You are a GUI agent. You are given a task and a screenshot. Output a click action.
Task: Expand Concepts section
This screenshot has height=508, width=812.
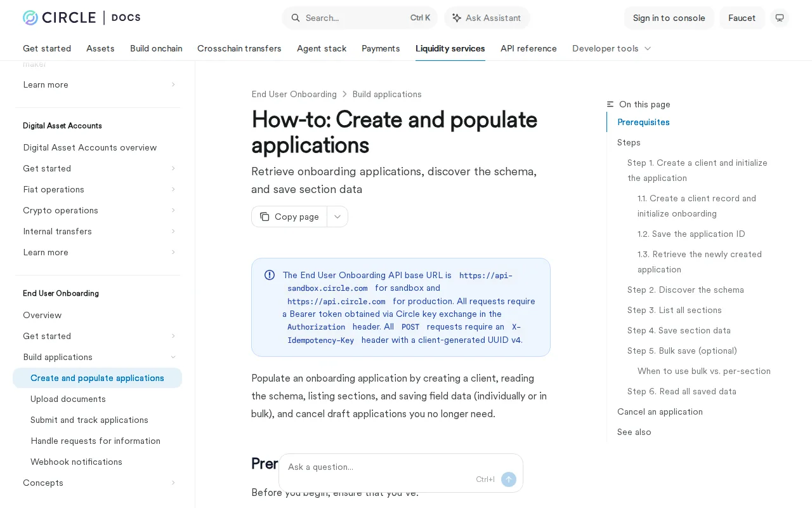173,483
